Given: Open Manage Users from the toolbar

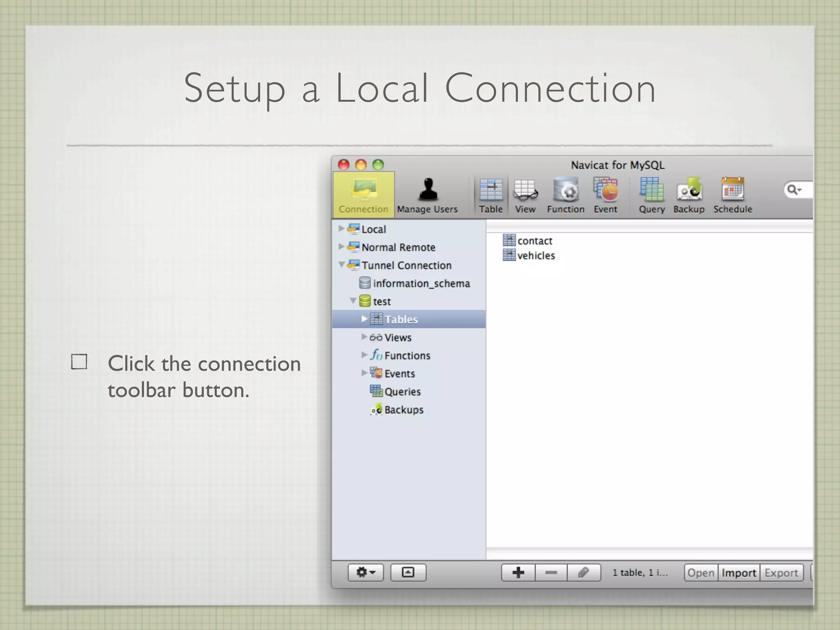Looking at the screenshot, I should click(x=427, y=196).
